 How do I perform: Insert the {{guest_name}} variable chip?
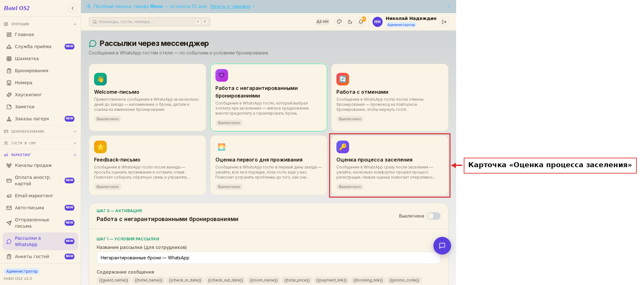114,280
